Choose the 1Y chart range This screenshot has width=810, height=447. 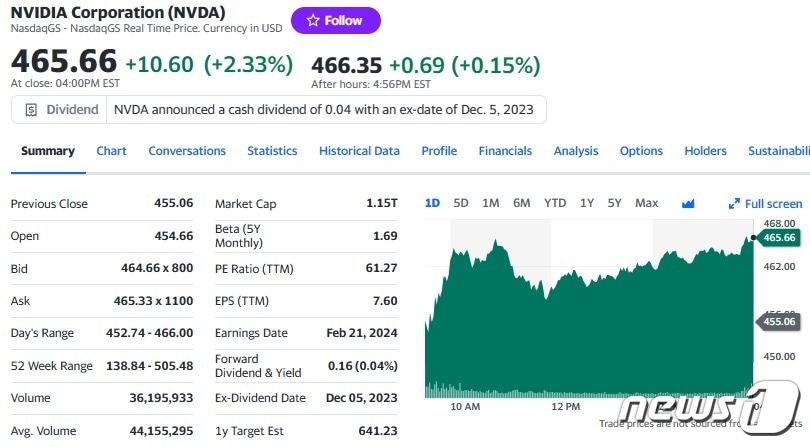587,203
